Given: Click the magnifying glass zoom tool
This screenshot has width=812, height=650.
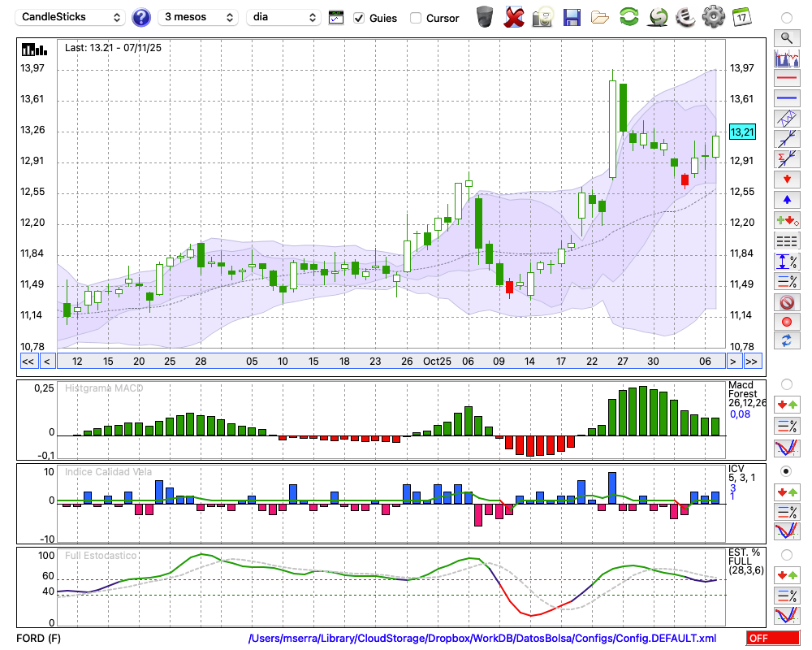Looking at the screenshot, I should (x=786, y=37).
